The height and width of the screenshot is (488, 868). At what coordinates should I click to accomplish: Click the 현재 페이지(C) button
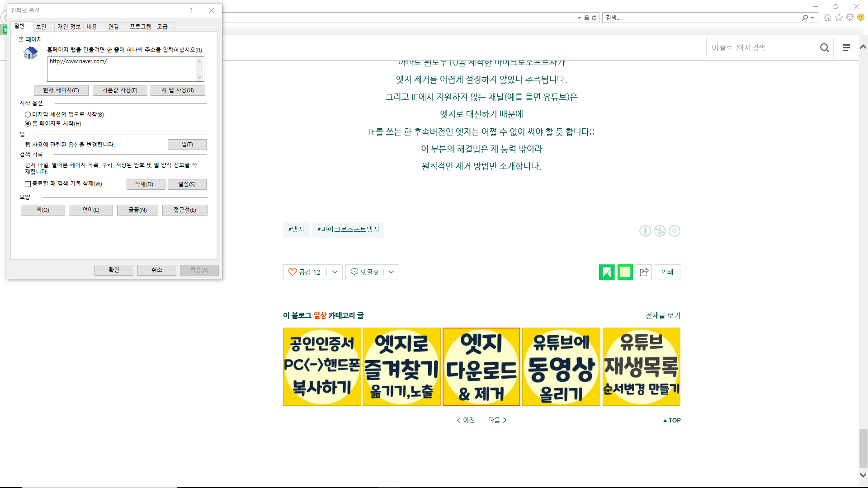click(61, 90)
